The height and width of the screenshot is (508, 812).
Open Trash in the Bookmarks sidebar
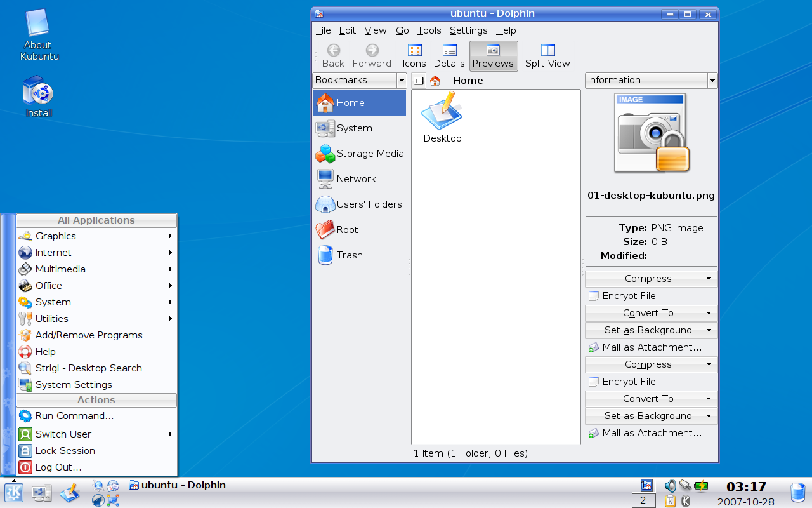coord(360,255)
